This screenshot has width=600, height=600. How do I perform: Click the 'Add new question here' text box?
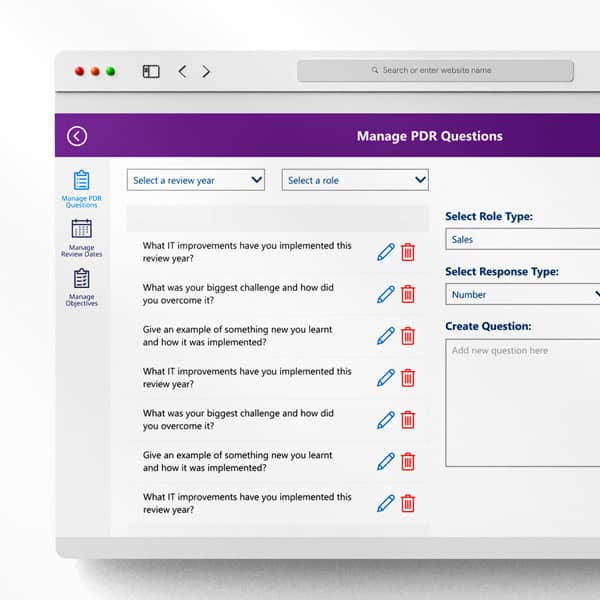(x=522, y=402)
